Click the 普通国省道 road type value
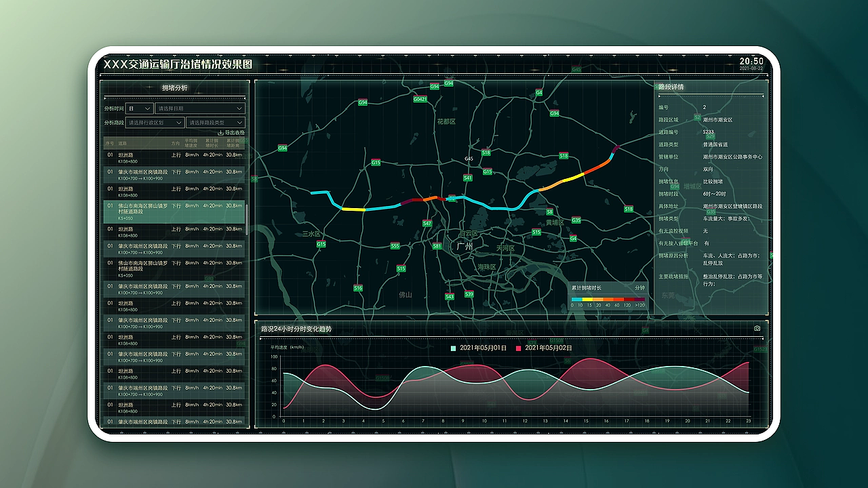The width and height of the screenshot is (868, 488). pos(715,144)
